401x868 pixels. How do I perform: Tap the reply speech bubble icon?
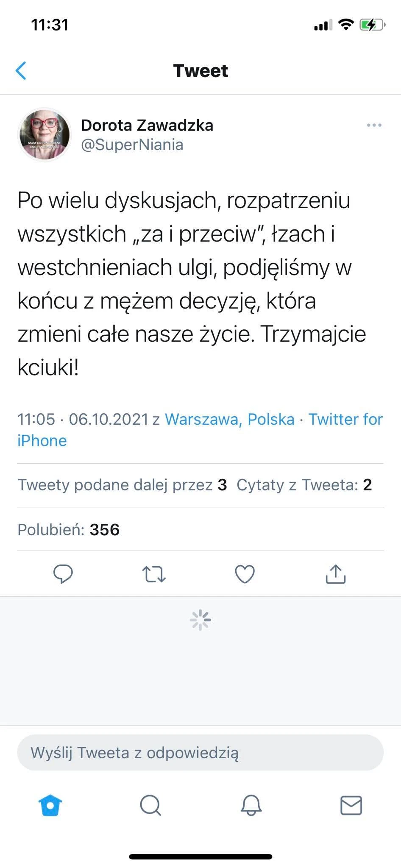63,574
